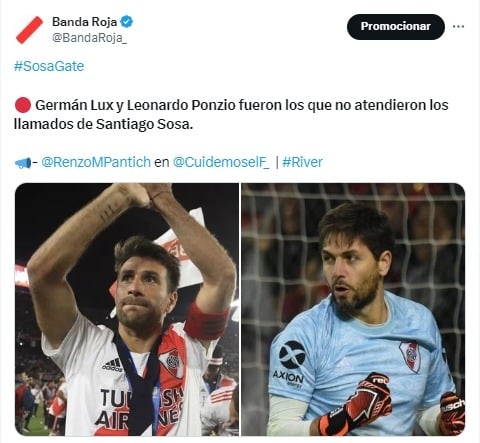480x443 pixels.
Task: Click the tweet text about Germán Lux
Action: 231,115
